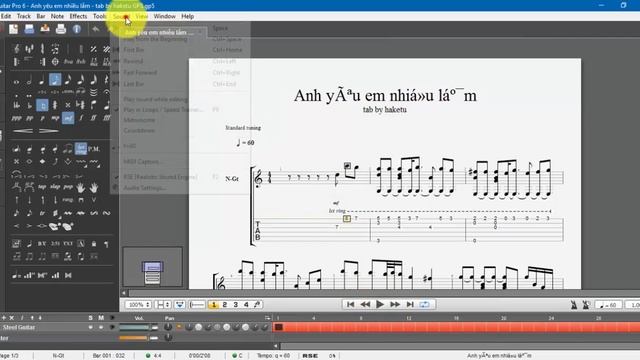The width and height of the screenshot is (640, 360).
Task: Insert free text with the TXT tool
Action: pos(68,244)
